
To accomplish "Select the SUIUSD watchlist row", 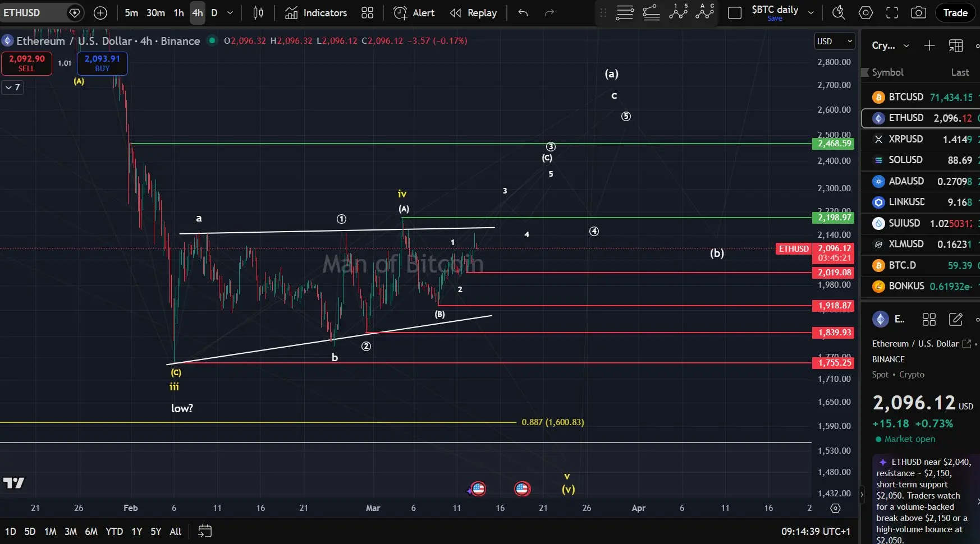I will 921,223.
